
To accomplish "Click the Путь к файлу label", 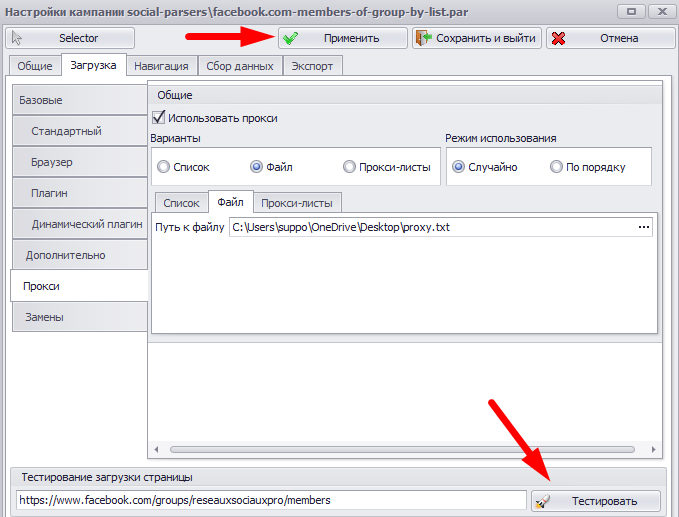I will (x=190, y=227).
